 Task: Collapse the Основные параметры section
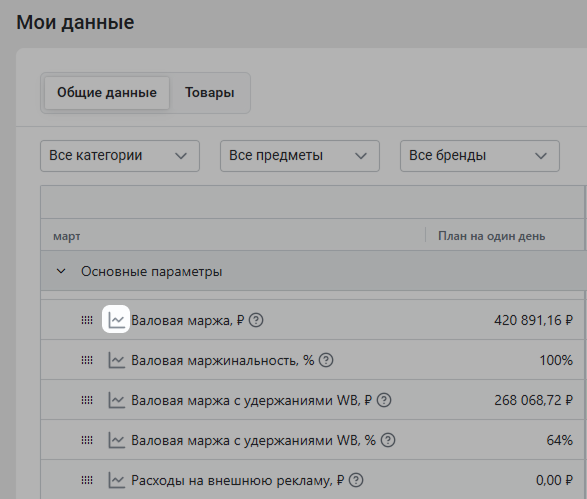pos(61,271)
